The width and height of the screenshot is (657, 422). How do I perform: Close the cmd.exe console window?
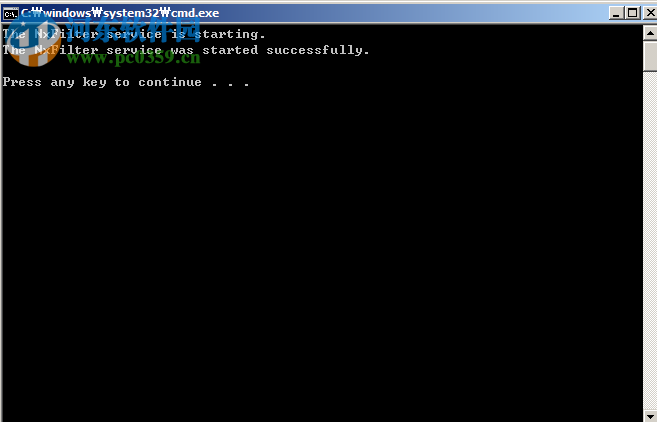650,13
